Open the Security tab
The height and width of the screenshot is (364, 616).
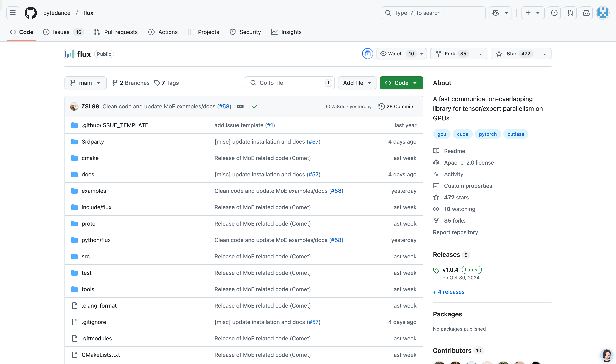click(x=245, y=32)
